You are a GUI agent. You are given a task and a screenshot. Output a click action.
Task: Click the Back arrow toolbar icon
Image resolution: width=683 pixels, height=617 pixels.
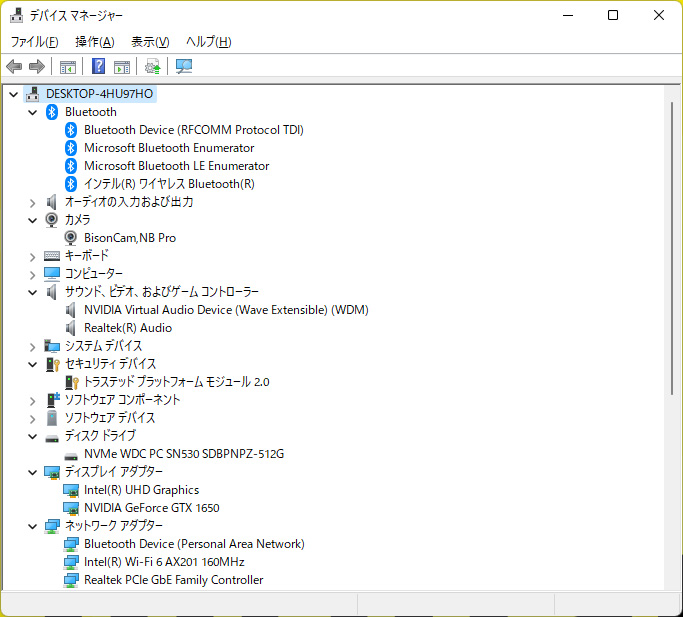coord(14,67)
